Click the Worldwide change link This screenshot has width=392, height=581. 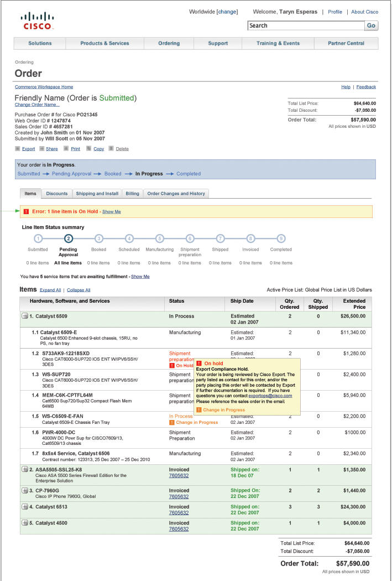pyautogui.click(x=227, y=12)
